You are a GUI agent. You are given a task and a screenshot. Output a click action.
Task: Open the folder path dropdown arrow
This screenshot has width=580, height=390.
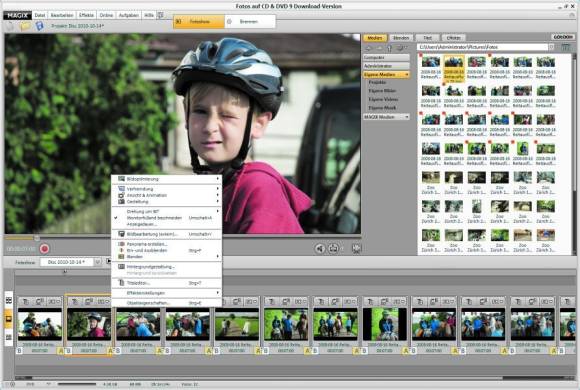[x=551, y=47]
